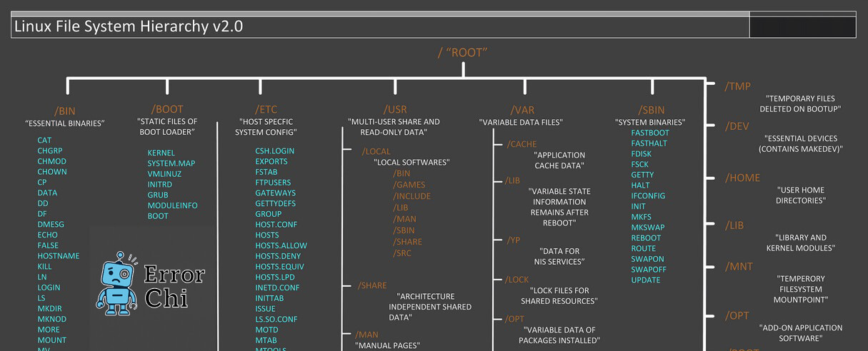This screenshot has height=351, width=868.
Task: Choose the /VAR directory heading
Action: [522, 109]
